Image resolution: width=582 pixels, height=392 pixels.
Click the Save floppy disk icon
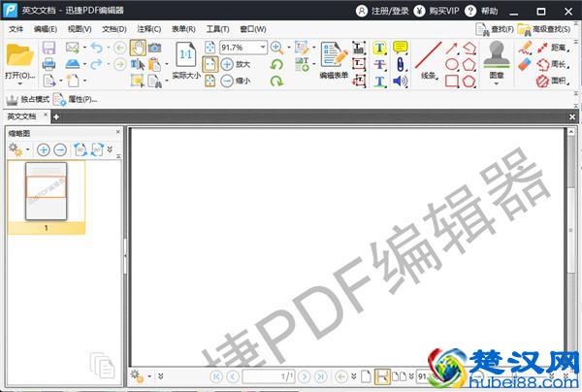tap(49, 48)
